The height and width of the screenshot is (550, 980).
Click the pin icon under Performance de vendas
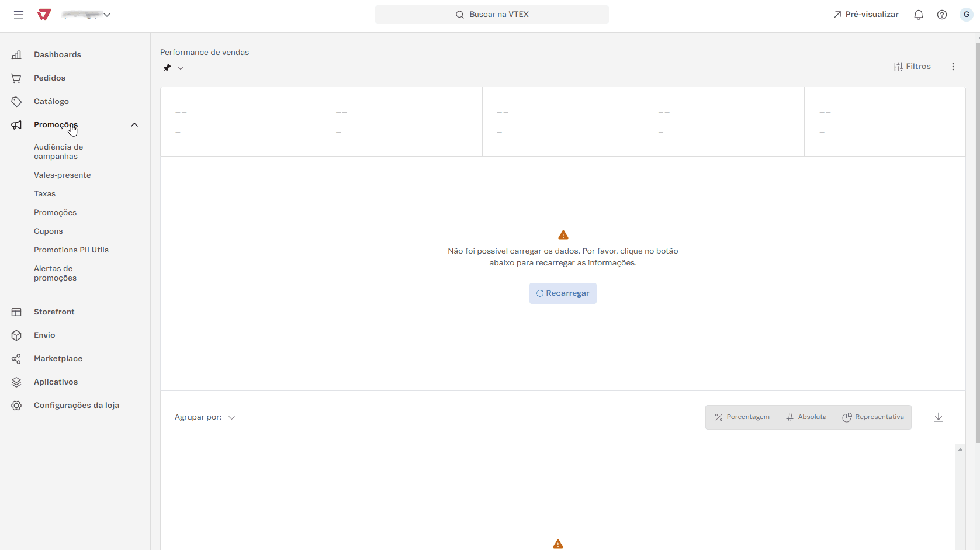coord(167,68)
